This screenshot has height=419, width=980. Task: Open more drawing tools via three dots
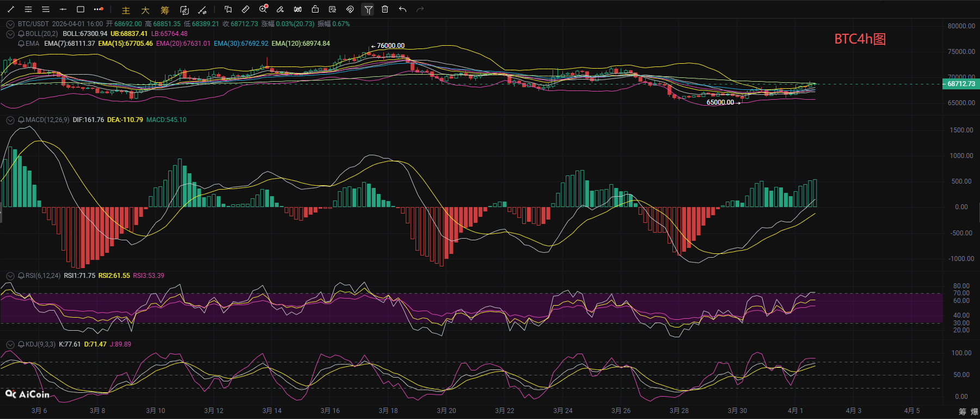[x=98, y=9]
